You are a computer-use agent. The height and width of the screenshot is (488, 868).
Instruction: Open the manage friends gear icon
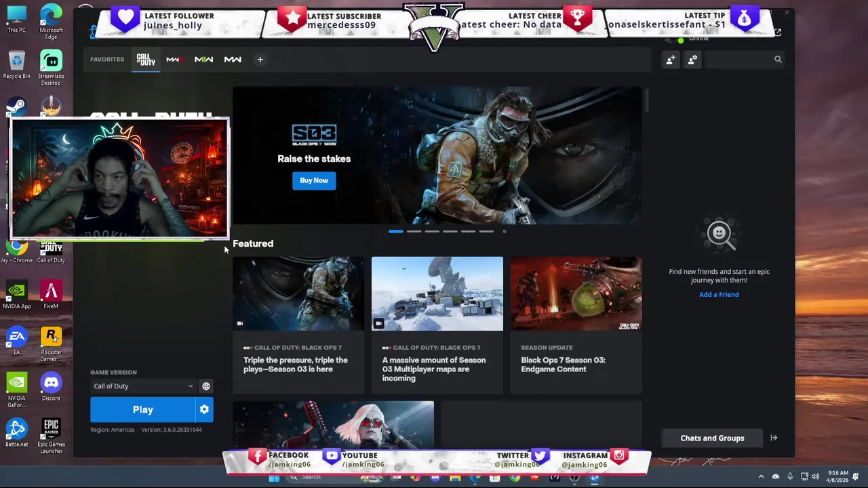[x=692, y=60]
